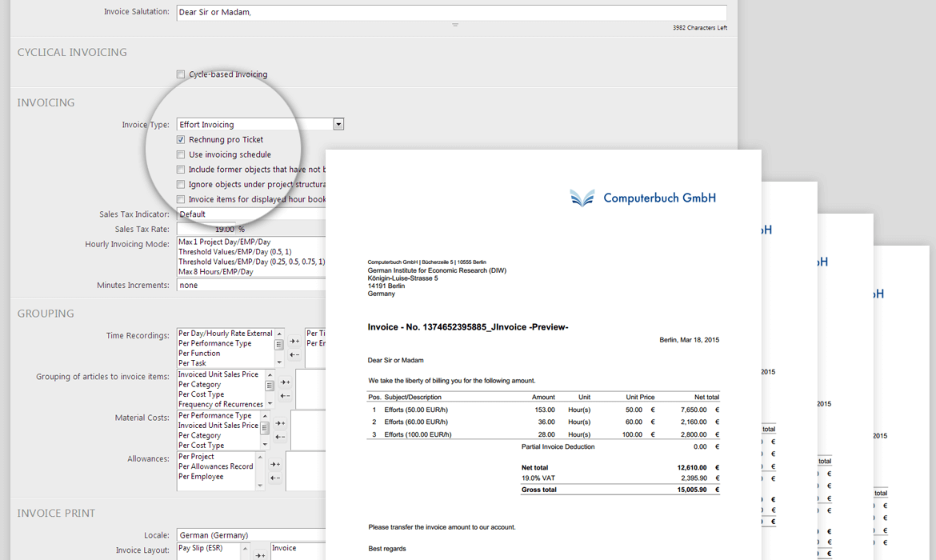Select Invoice entry in chosen Invoice Layout list
936x560 pixels.
click(284, 548)
